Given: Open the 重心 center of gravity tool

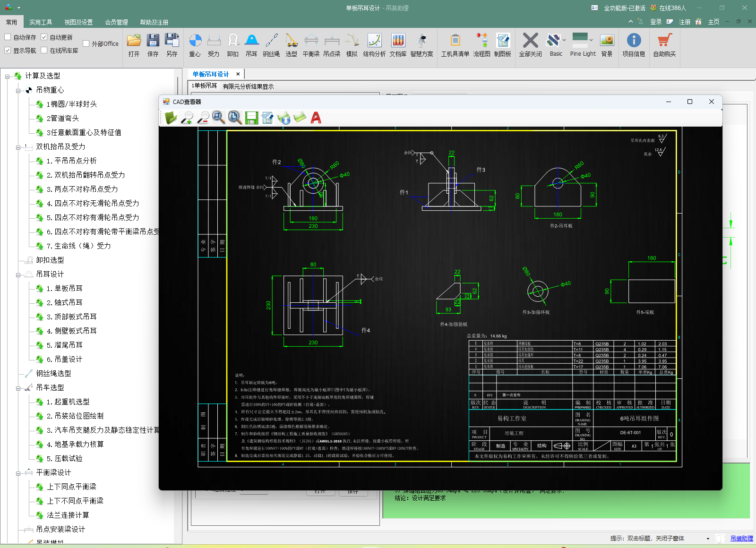Looking at the screenshot, I should point(195,45).
